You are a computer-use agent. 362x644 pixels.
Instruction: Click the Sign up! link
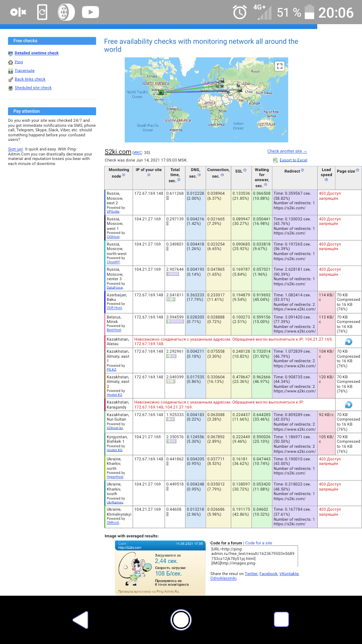[x=15, y=149]
